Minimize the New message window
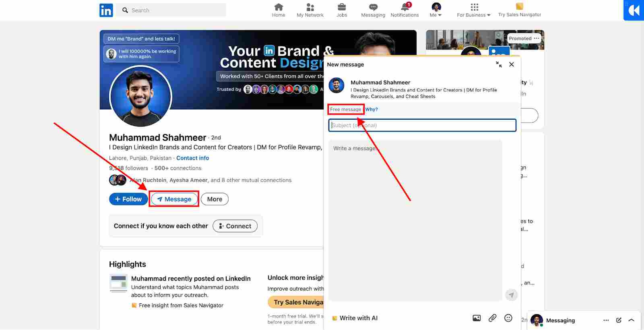Image resolution: width=644 pixels, height=330 pixels. point(499,64)
